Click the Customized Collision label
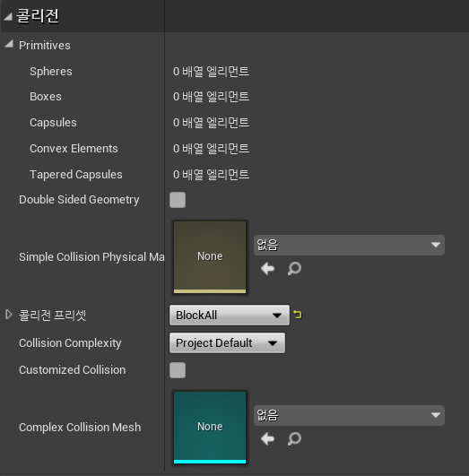Viewport: 469px width, 476px height. 73,370
